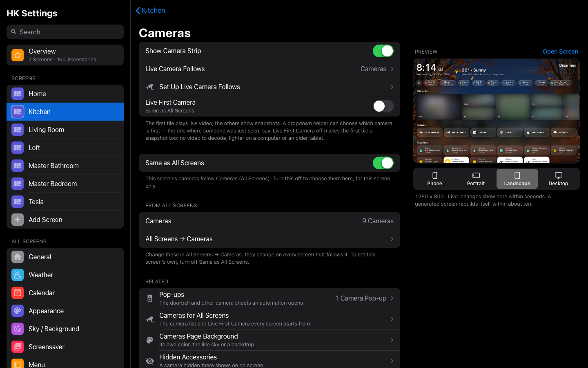Open the Calendar icon
This screenshot has width=588, height=368.
(18, 293)
